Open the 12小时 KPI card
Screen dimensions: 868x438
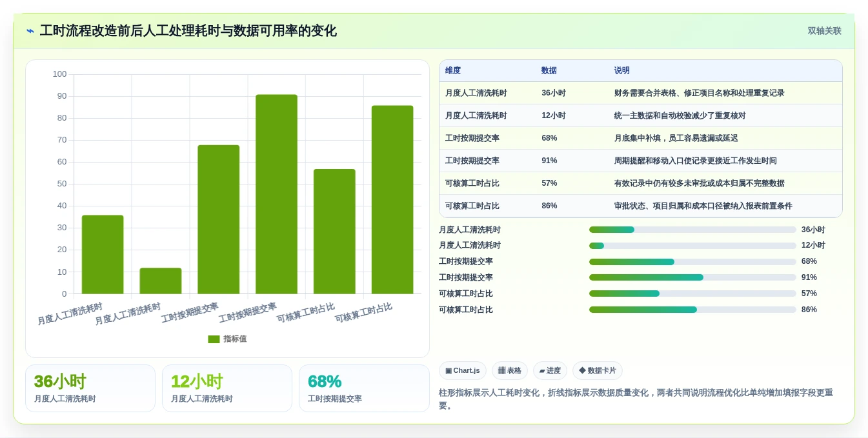point(227,388)
